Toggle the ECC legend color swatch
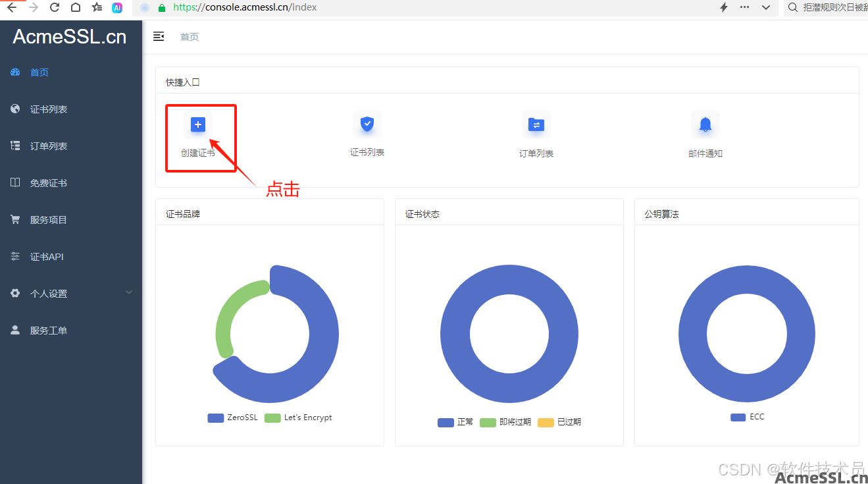Image resolution: width=868 pixels, height=484 pixels. pyautogui.click(x=738, y=417)
